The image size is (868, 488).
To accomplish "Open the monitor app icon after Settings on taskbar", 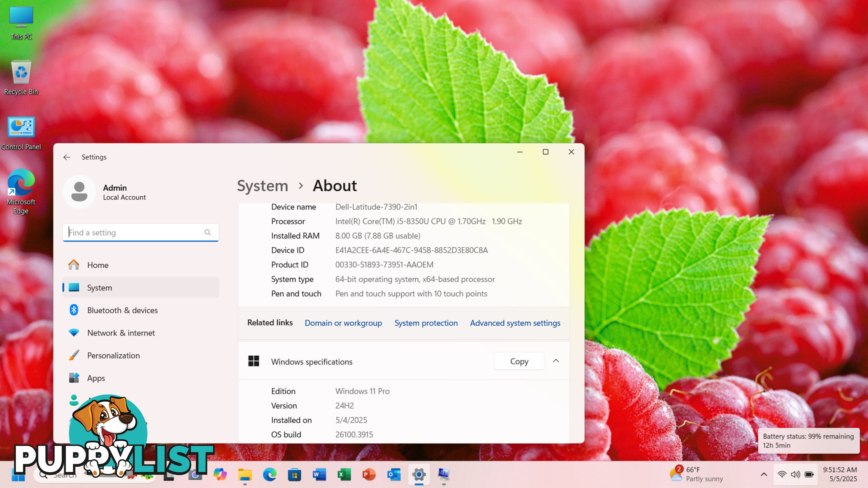I will 444,474.
